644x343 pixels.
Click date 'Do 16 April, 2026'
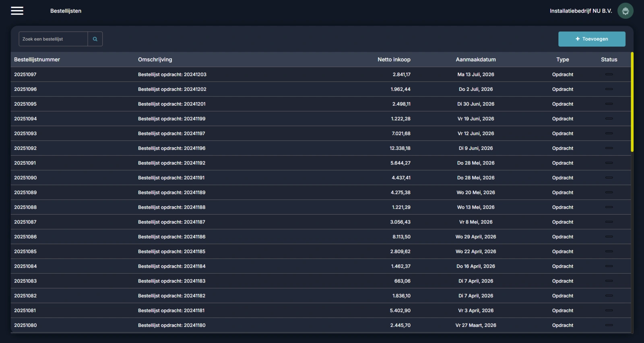[476, 266]
